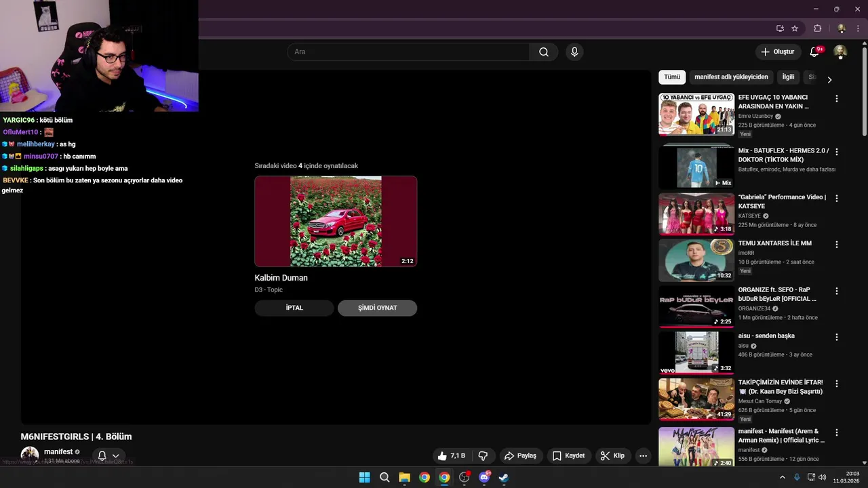
Task: Click the Oluştur create button
Action: point(777,52)
